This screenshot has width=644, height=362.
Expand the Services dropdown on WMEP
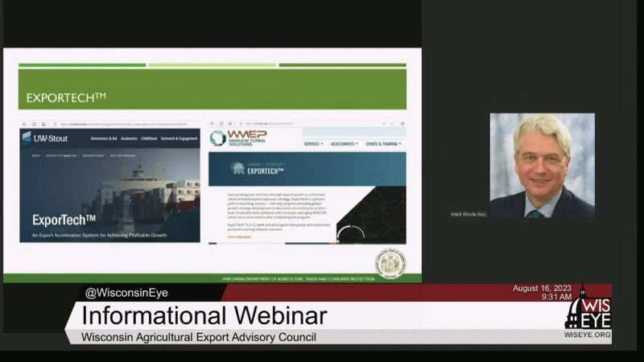[313, 144]
